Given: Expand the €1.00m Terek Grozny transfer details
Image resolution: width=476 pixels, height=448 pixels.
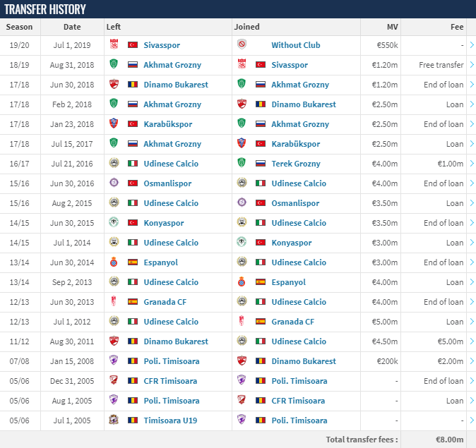Looking at the screenshot, I should click(x=472, y=164).
